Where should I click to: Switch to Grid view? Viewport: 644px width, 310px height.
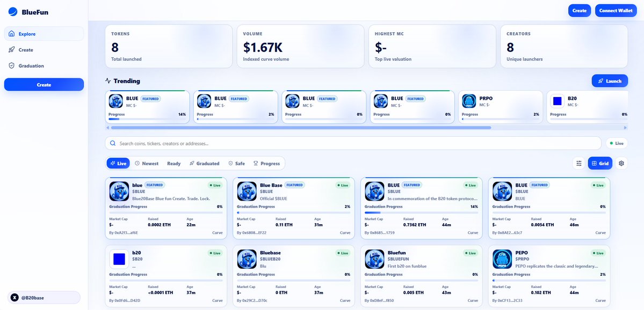click(600, 163)
